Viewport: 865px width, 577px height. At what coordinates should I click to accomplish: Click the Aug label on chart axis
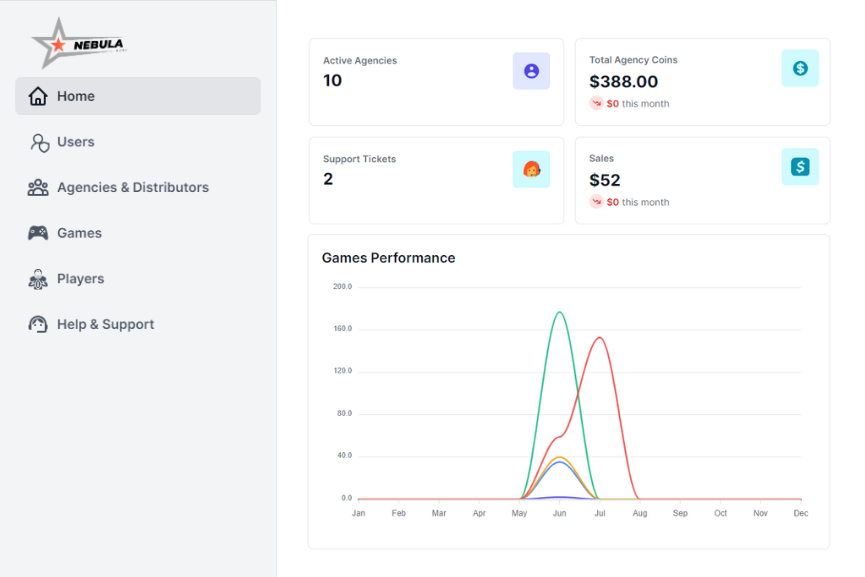[640, 513]
